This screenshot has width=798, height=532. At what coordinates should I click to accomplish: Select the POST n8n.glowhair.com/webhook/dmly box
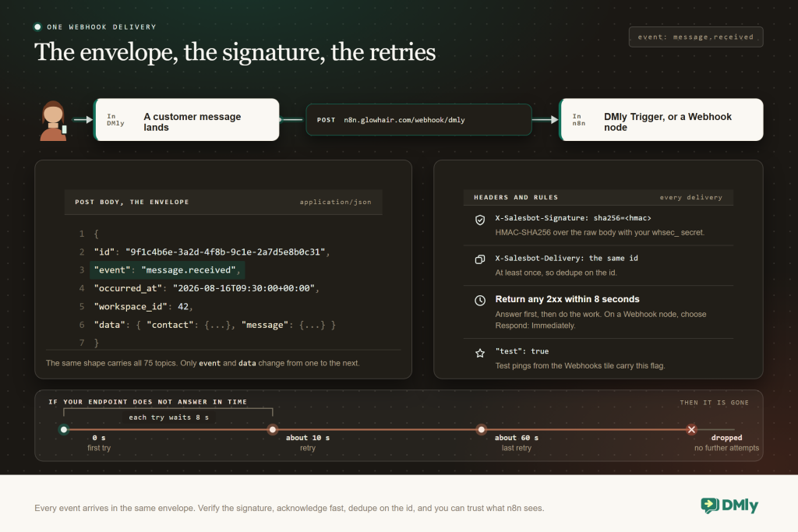coord(418,120)
